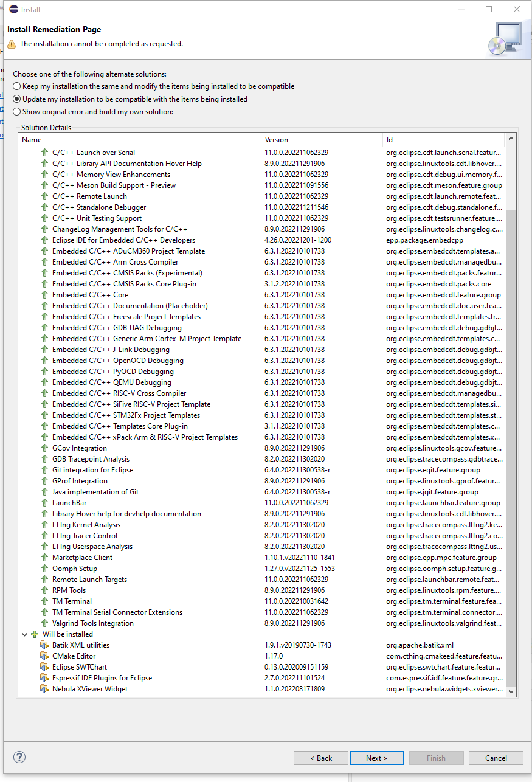The image size is (532, 782).
Task: Open help via the question mark icon
Action: (19, 757)
